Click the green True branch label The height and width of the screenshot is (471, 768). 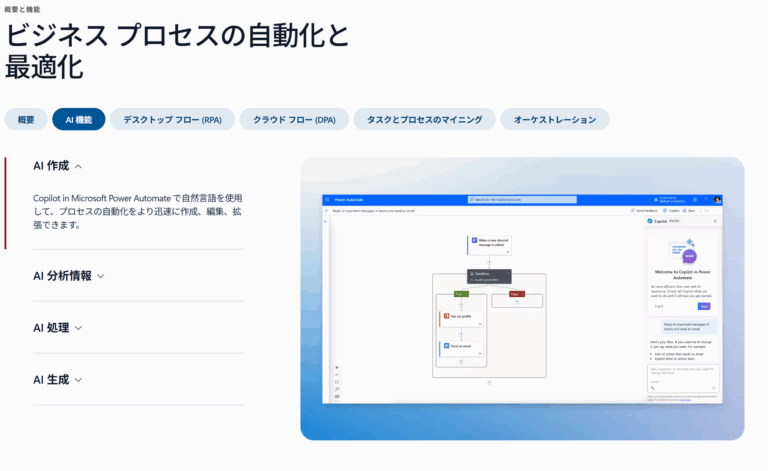pos(461,294)
